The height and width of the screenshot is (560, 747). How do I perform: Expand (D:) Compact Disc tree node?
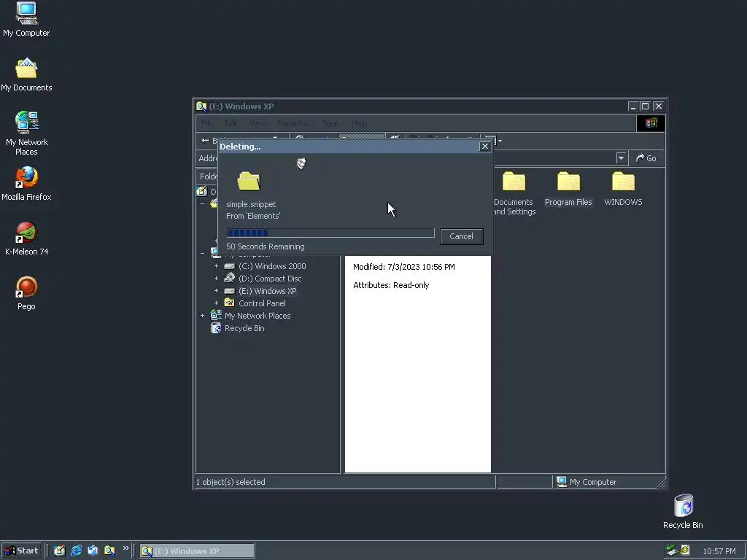216,279
